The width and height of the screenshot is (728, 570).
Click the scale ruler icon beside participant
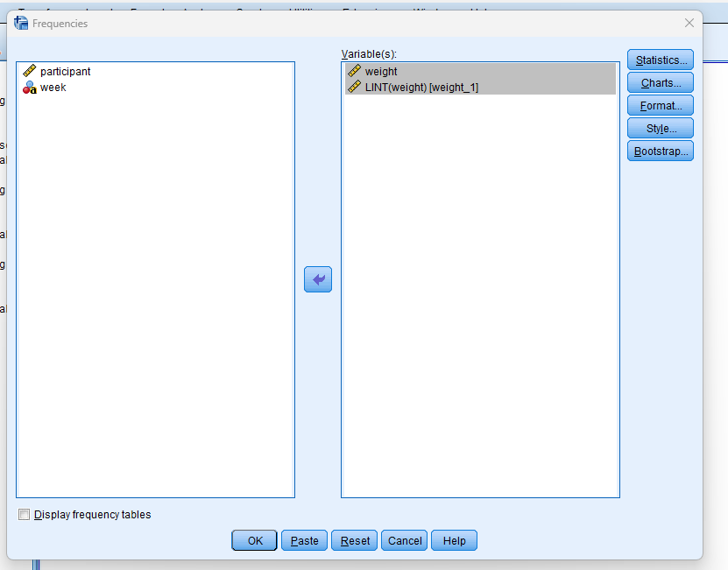tap(29, 72)
